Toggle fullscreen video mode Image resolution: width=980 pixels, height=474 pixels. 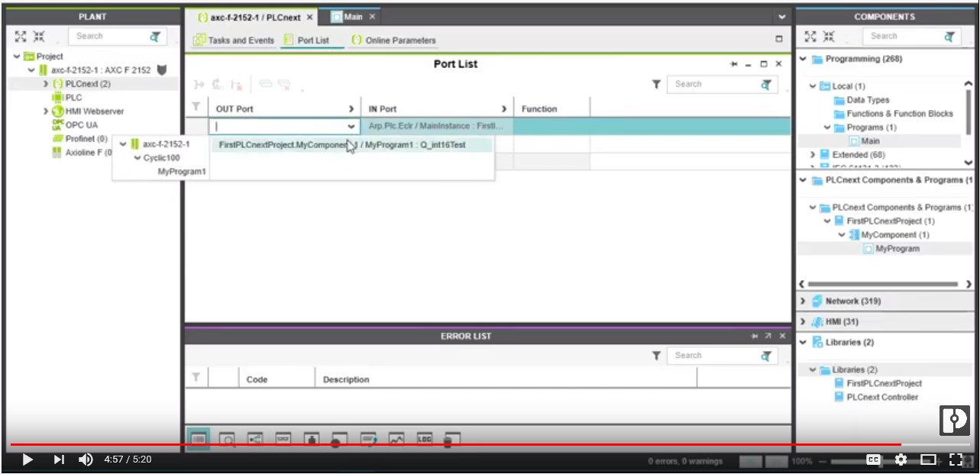956,459
